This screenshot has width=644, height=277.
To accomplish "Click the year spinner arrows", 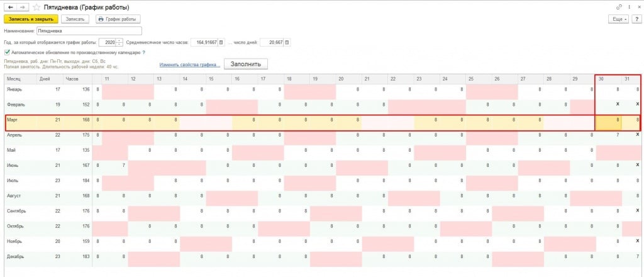I will [119, 42].
